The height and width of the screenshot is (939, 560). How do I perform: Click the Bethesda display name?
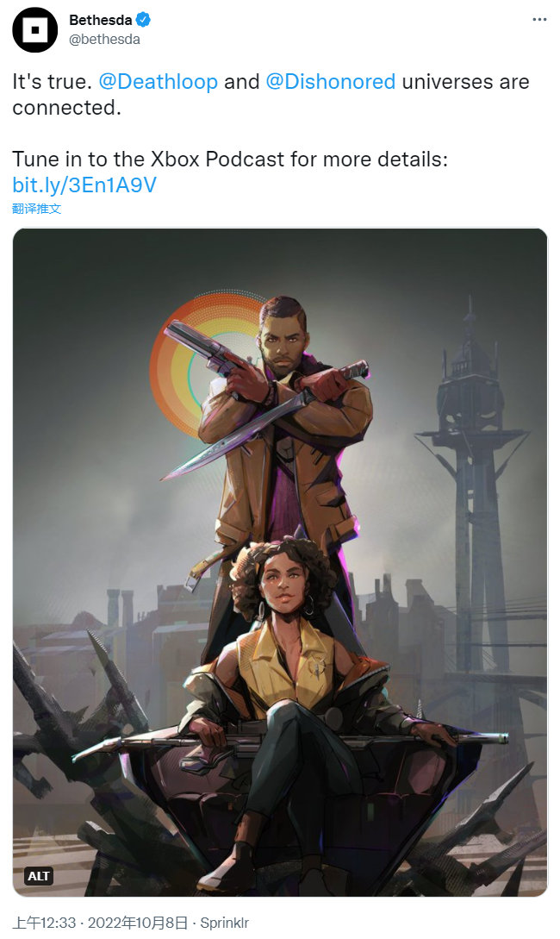tap(101, 20)
